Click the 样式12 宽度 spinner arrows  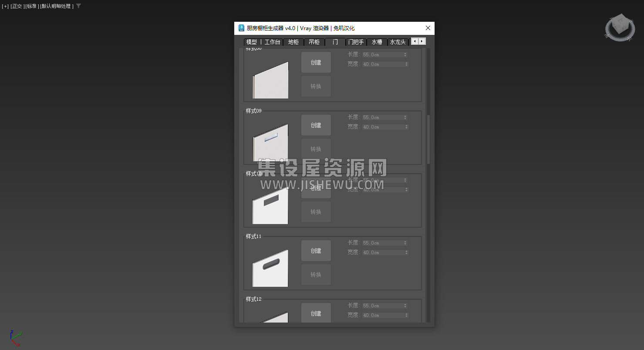[x=406, y=315]
